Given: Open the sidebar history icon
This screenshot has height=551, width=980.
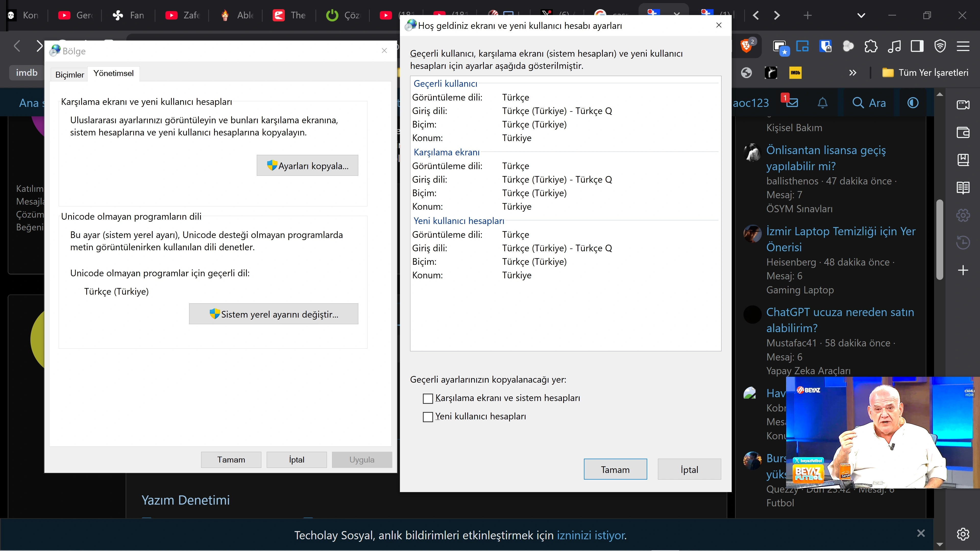Looking at the screenshot, I should [x=963, y=242].
